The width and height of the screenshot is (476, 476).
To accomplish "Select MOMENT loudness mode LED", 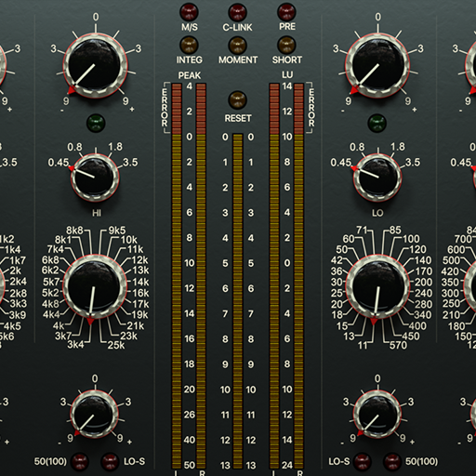I will tap(237, 46).
